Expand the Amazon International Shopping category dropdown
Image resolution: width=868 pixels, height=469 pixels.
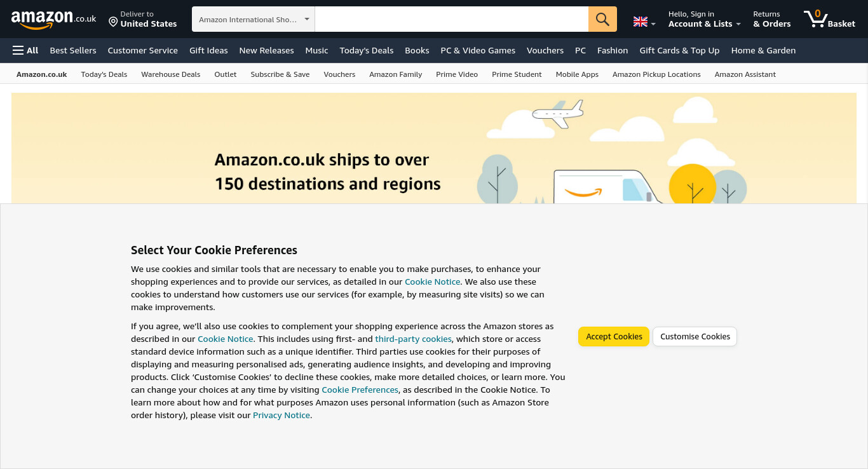pos(254,19)
